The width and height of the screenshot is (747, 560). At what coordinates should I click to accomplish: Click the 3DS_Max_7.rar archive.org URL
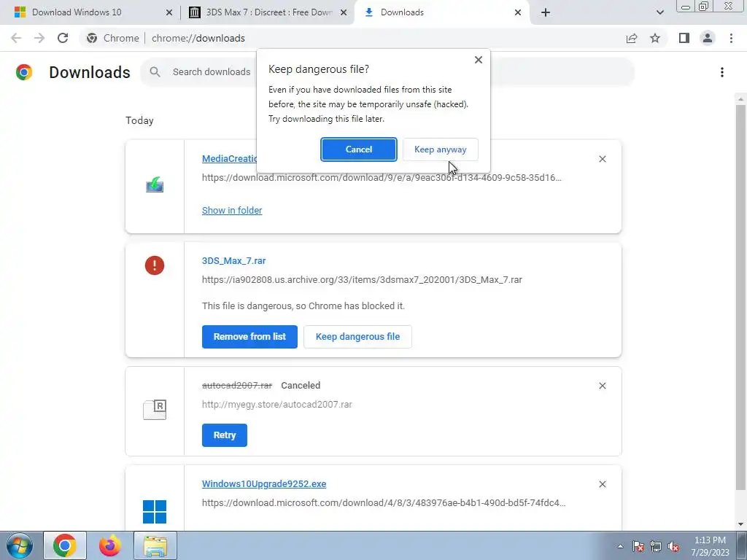362,280
